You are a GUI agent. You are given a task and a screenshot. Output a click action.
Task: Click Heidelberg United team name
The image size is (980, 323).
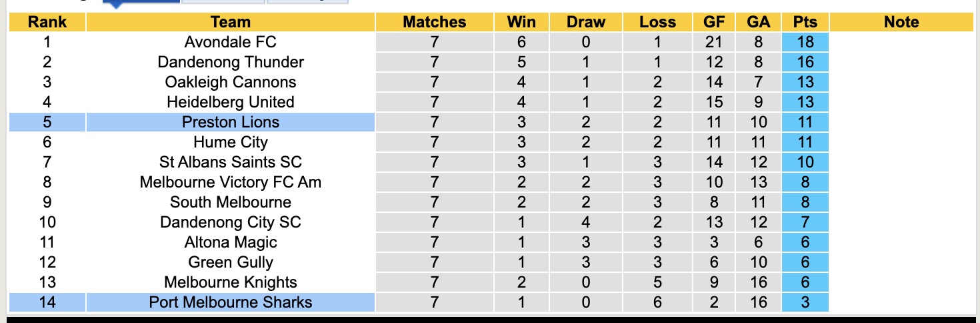coord(230,102)
